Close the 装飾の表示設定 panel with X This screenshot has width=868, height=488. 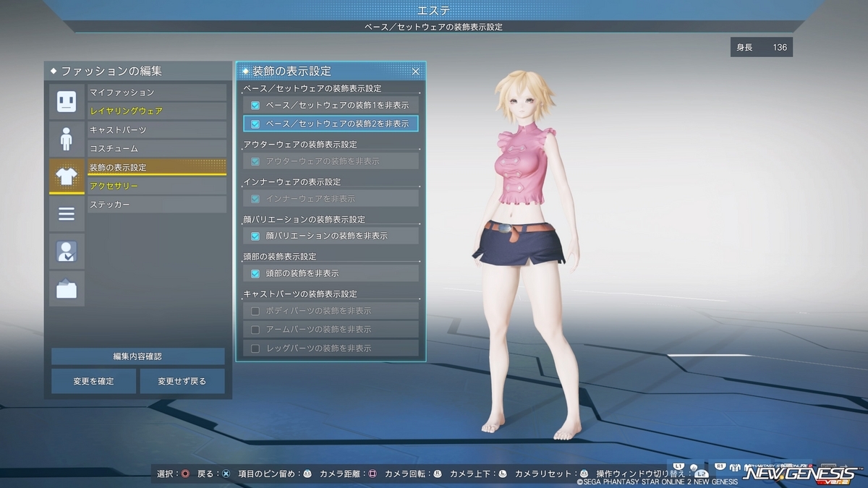point(416,71)
